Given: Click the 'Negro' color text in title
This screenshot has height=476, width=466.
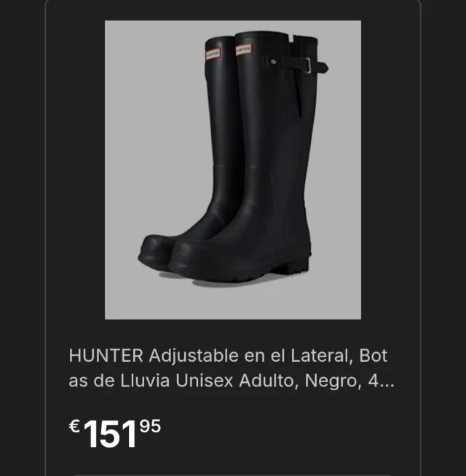Looking at the screenshot, I should pyautogui.click(x=333, y=381).
